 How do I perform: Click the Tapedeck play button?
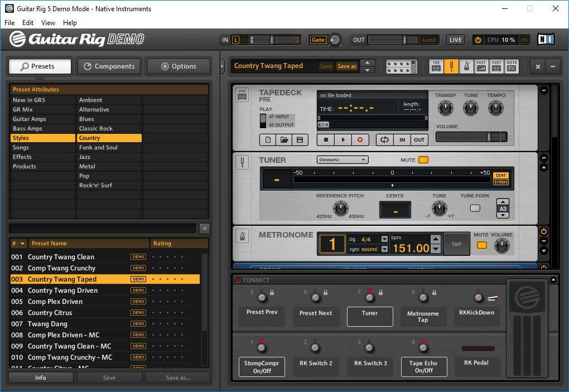343,140
